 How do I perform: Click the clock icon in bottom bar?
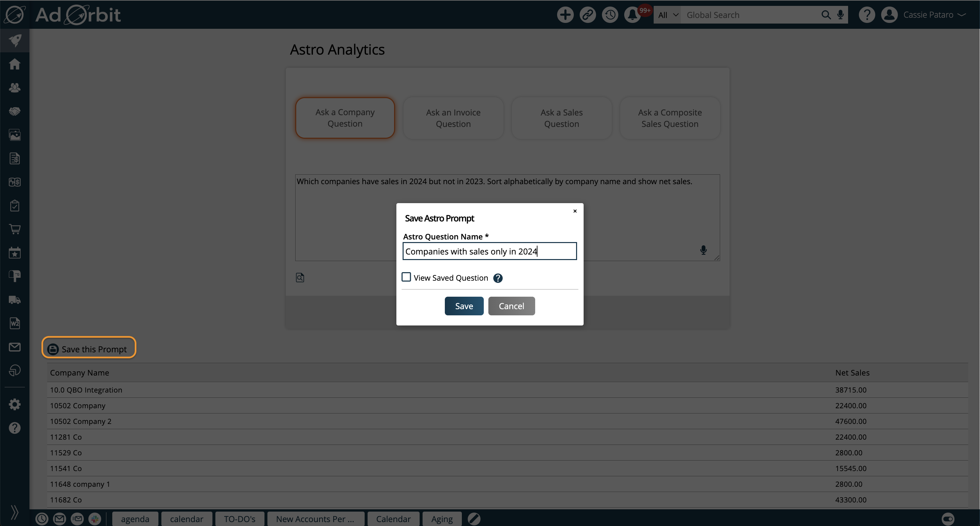click(x=42, y=519)
